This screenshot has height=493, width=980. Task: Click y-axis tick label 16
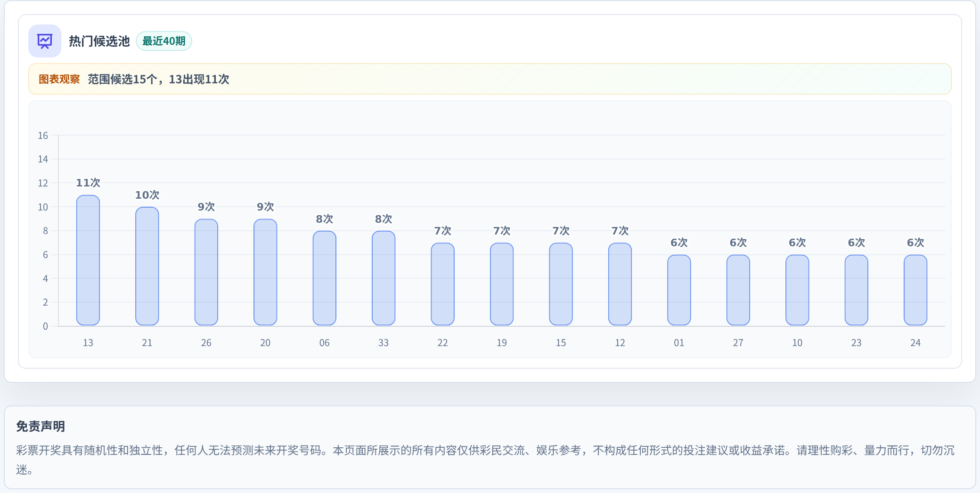click(x=43, y=136)
